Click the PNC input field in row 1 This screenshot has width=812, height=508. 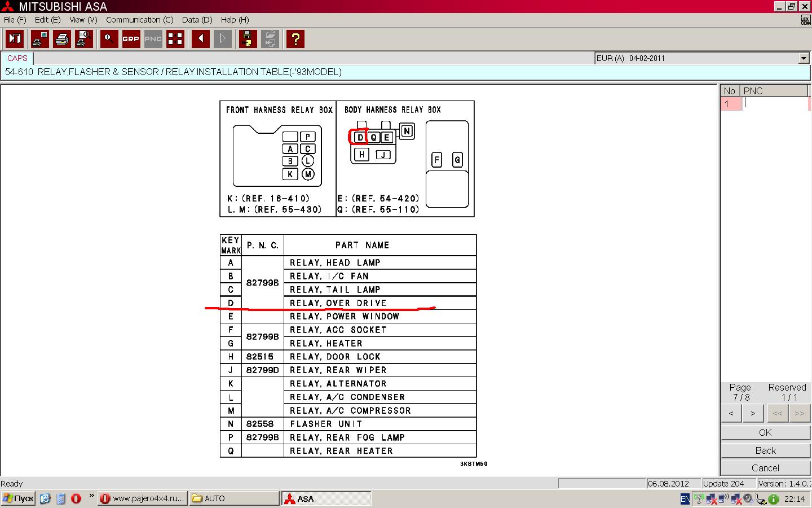[x=775, y=104]
